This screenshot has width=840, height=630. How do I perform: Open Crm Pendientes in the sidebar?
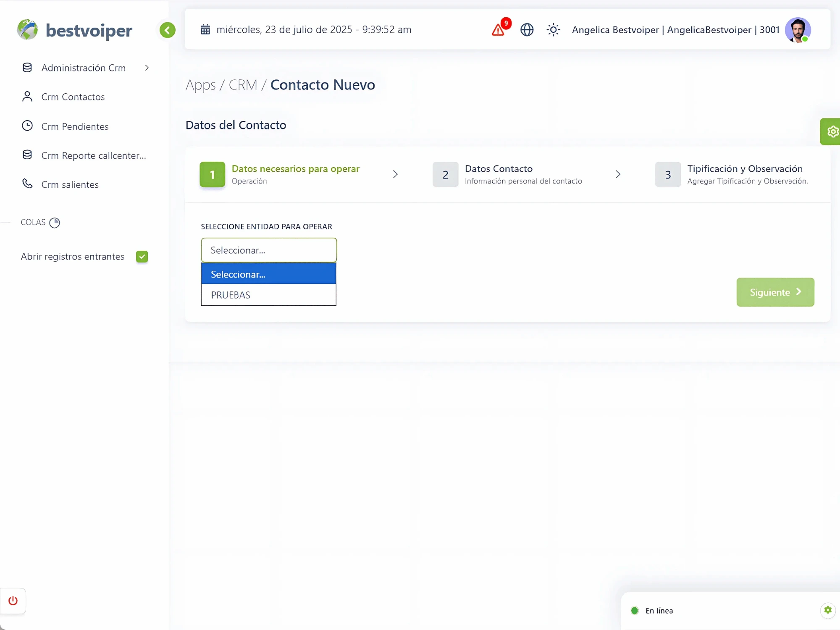click(75, 126)
